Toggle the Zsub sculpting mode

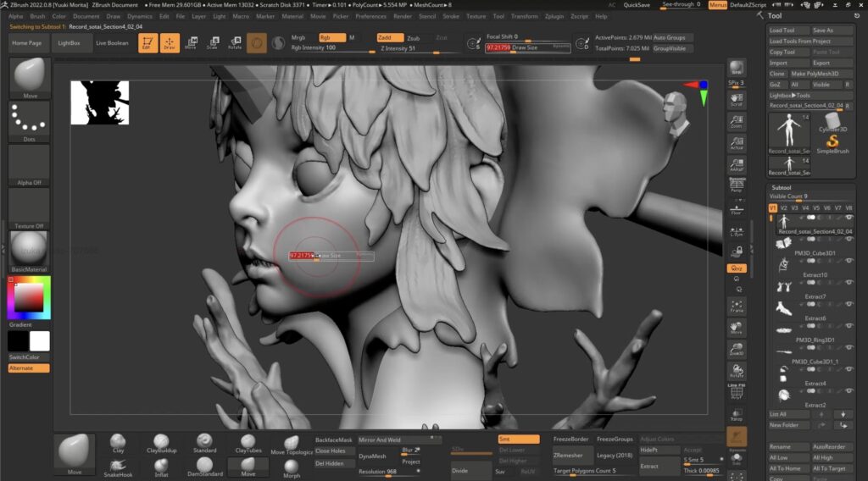pos(413,38)
